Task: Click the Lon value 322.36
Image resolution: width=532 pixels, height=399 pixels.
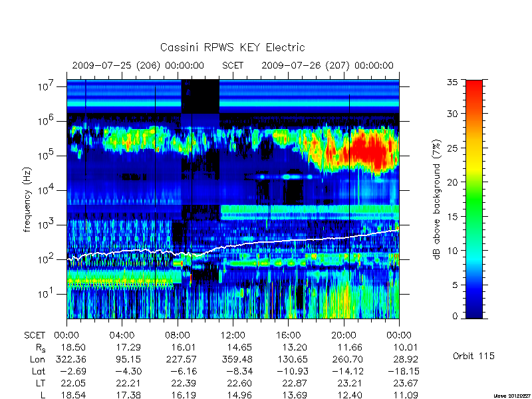Action: [70, 359]
